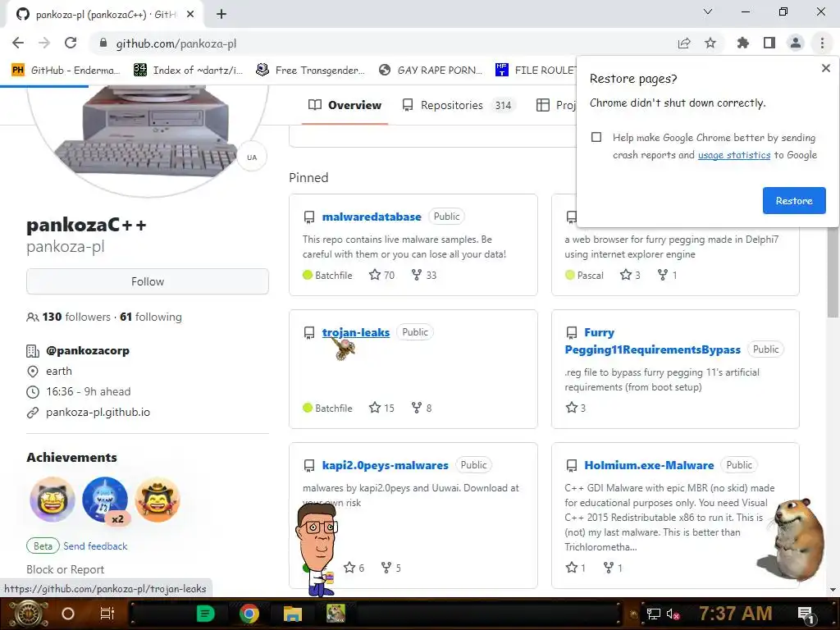This screenshot has height=630, width=840.
Task: Open the @pankozacorp organization link
Action: pyautogui.click(x=87, y=350)
